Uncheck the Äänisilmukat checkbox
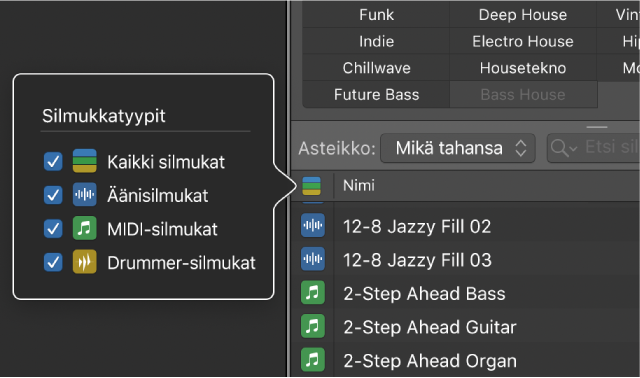Screen dimensions: 640x378 tap(53, 195)
